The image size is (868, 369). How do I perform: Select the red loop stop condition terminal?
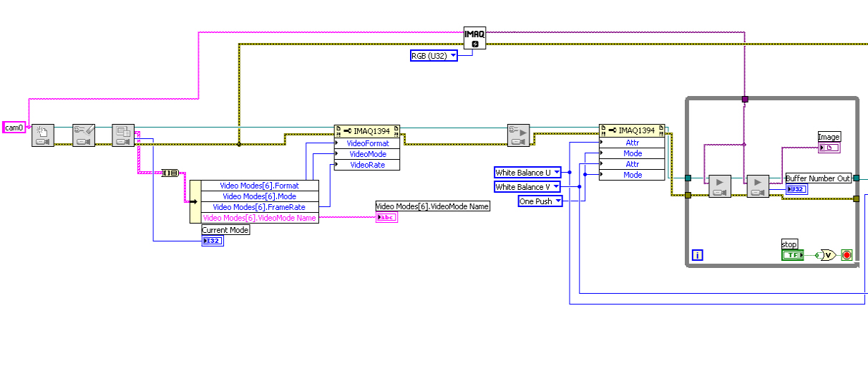(847, 254)
